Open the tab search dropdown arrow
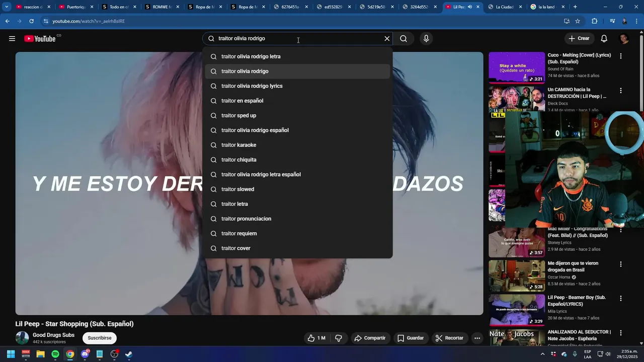This screenshot has height=362, width=644. click(7, 7)
